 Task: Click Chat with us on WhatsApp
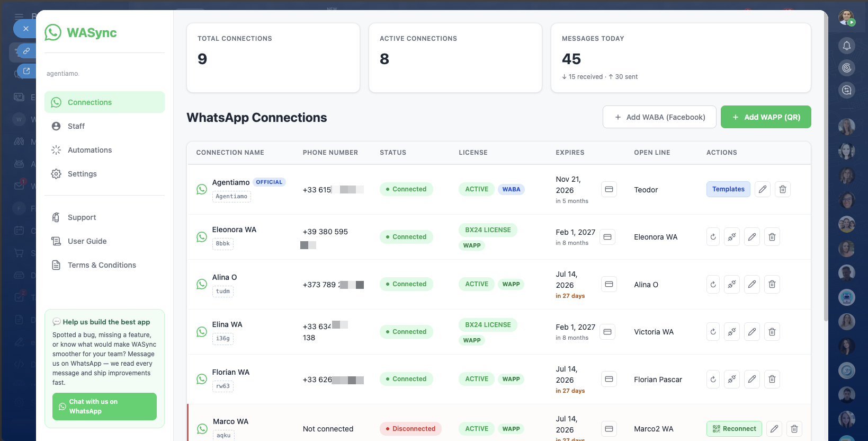coord(104,407)
